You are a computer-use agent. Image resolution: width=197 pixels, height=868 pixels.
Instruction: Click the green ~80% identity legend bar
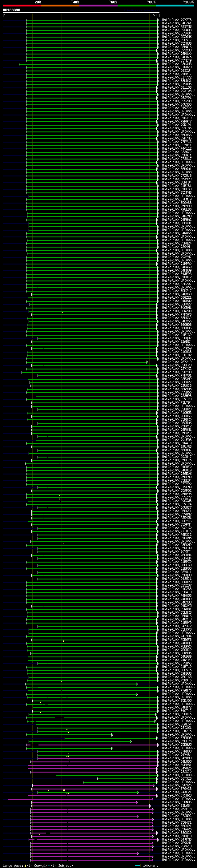click(137, 6)
